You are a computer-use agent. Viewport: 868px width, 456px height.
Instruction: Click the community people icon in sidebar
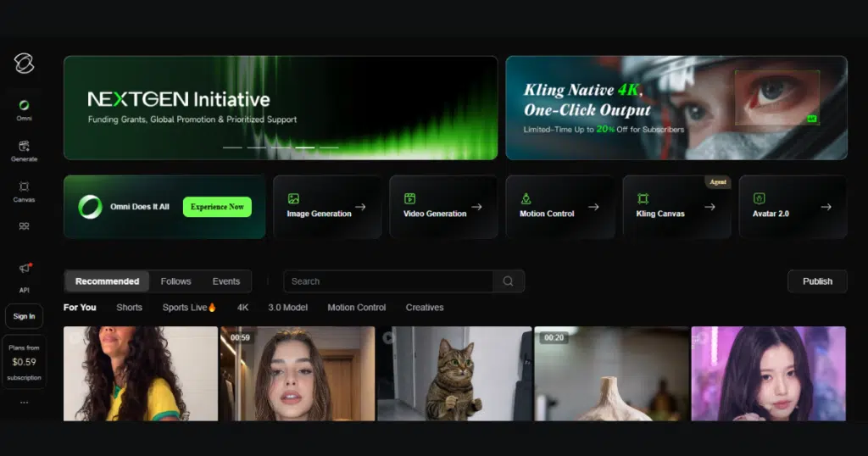click(x=24, y=226)
